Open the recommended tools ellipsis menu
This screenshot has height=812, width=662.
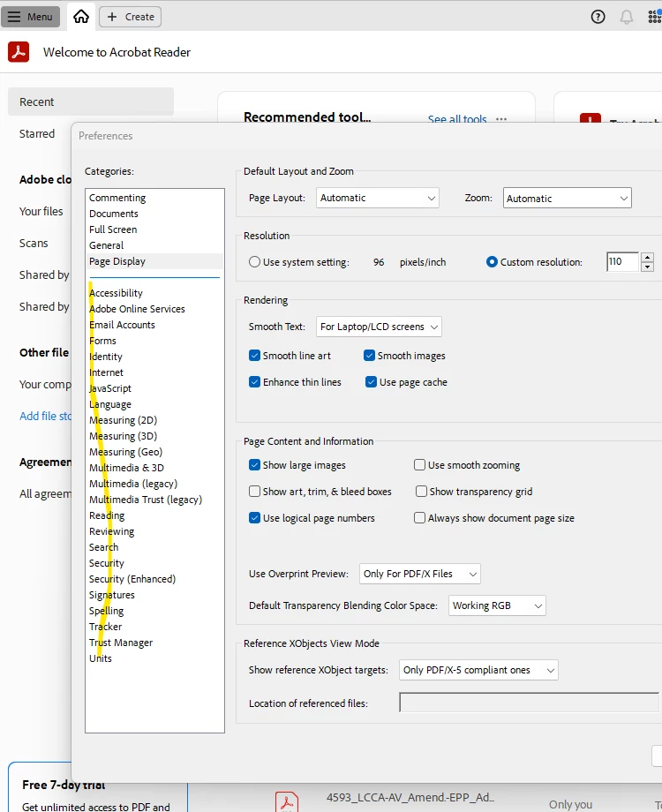click(500, 119)
